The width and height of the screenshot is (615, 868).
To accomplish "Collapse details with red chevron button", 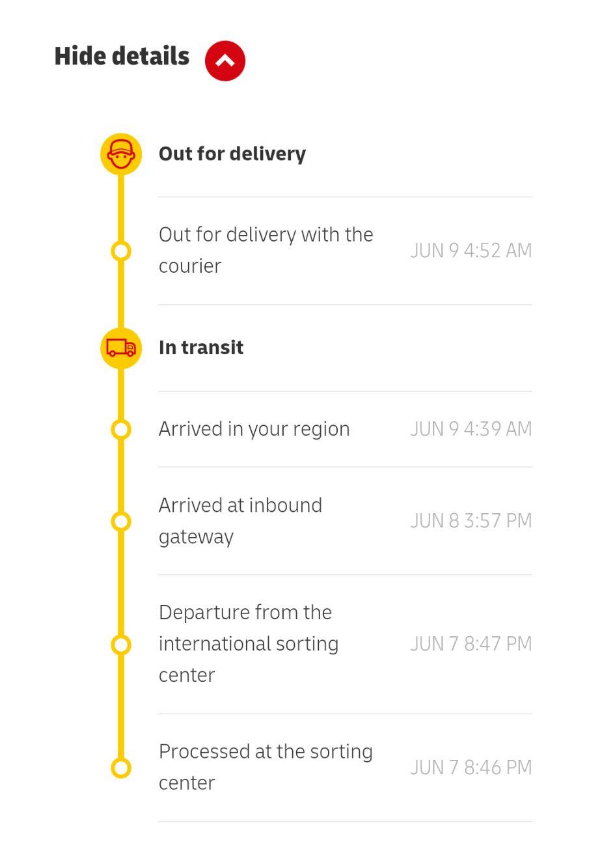I will pyautogui.click(x=225, y=61).
